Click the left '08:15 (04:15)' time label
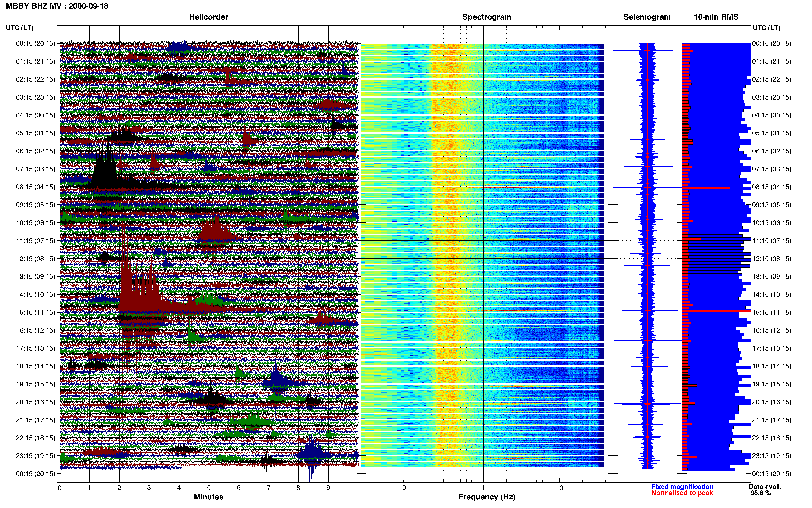Viewport: 812px width, 508px height. click(x=36, y=187)
